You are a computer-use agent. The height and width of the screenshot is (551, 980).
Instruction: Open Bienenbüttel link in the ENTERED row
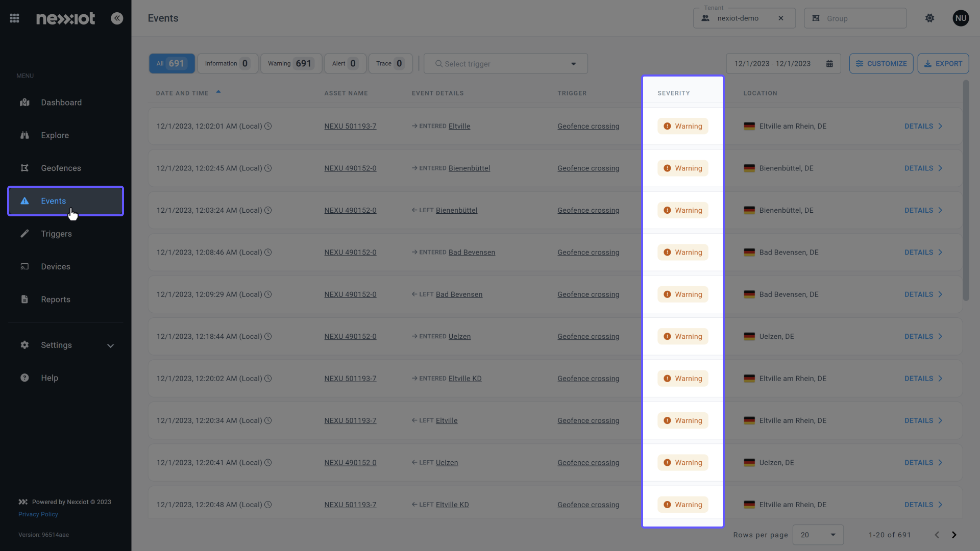(469, 168)
